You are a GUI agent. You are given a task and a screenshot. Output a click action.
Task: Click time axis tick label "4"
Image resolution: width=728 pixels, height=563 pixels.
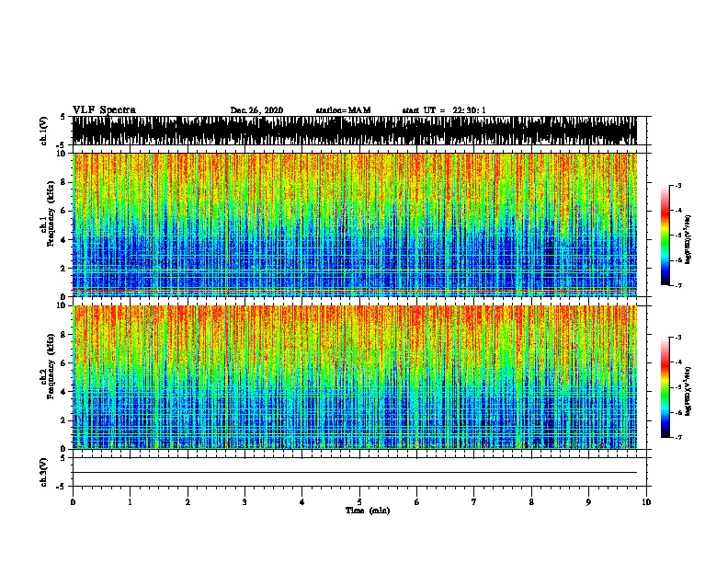tap(302, 501)
